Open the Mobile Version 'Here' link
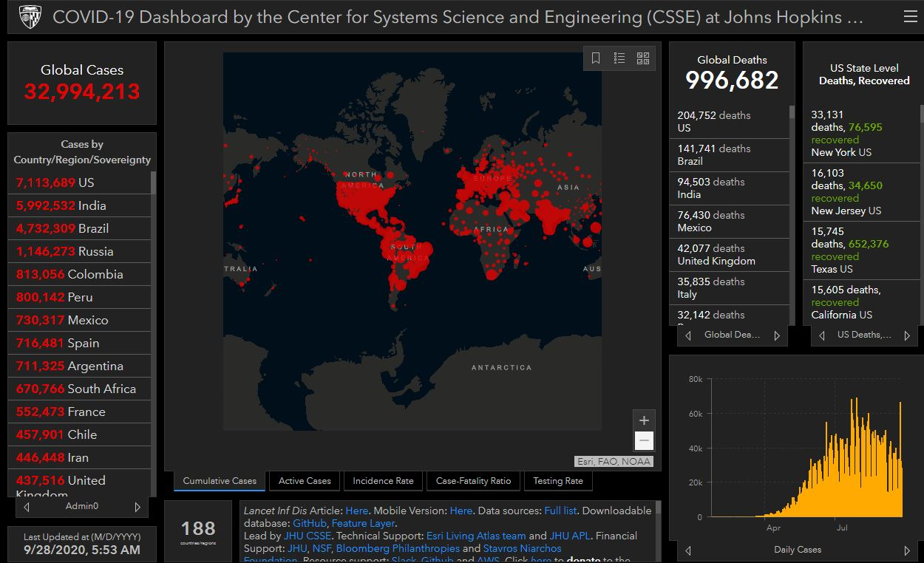 [x=461, y=511]
